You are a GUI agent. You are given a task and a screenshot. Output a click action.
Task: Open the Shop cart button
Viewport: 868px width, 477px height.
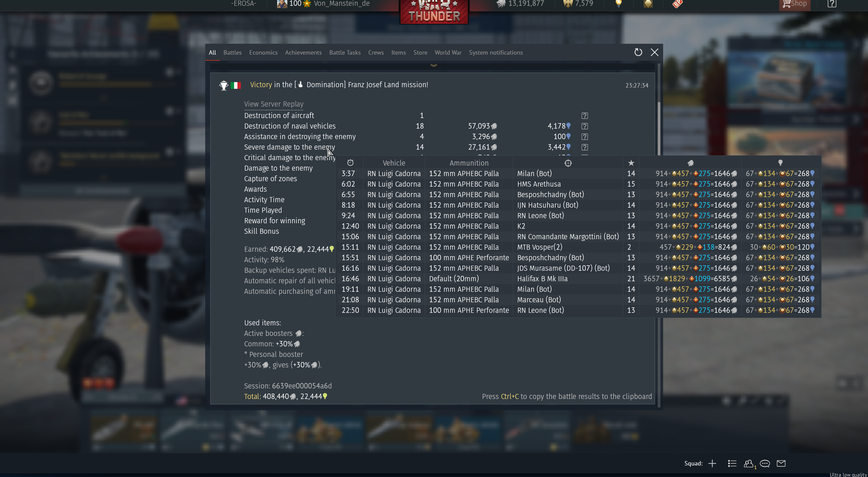pyautogui.click(x=794, y=4)
